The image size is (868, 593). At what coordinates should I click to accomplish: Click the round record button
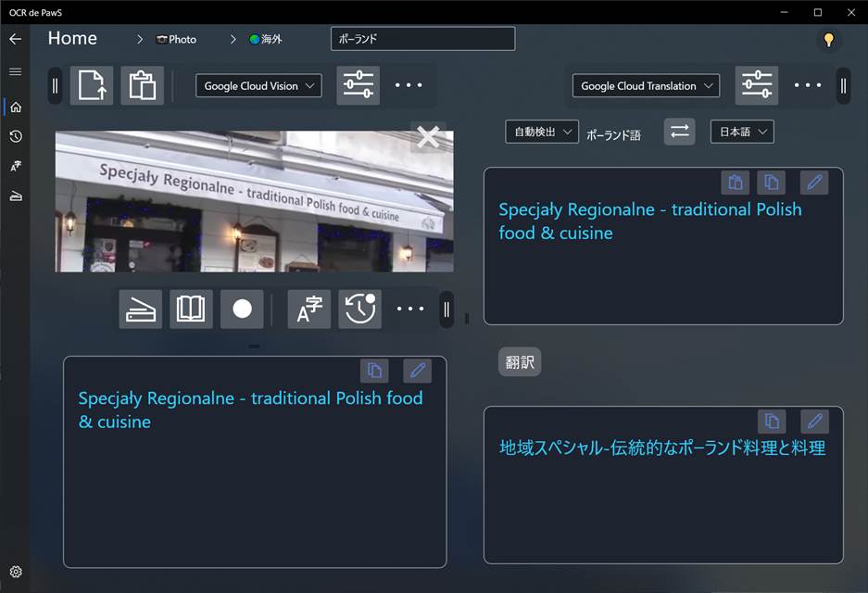[x=242, y=309]
